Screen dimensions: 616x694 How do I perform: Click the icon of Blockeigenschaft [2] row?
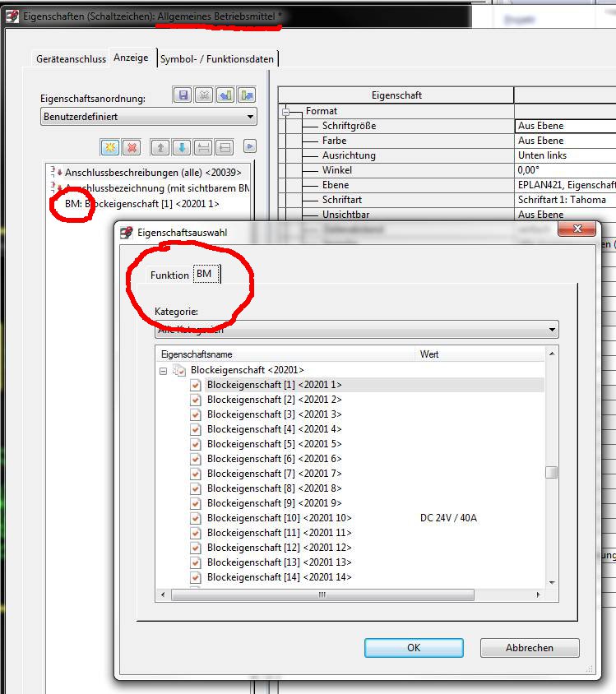(195, 400)
